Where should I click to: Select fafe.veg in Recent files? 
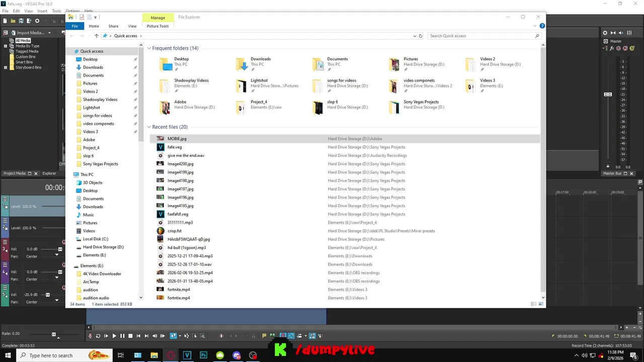pyautogui.click(x=345, y=147)
